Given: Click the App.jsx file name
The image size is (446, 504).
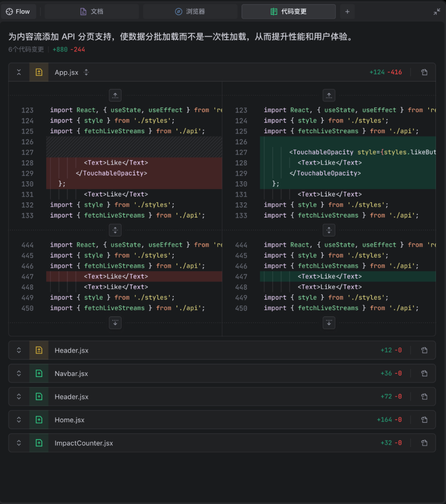Looking at the screenshot, I should point(66,72).
